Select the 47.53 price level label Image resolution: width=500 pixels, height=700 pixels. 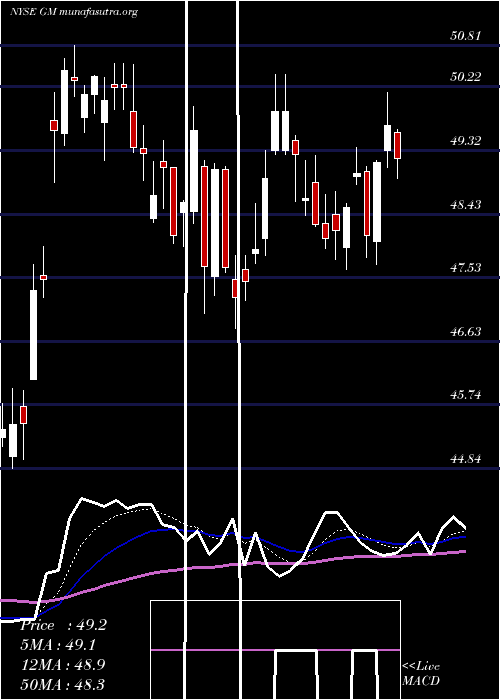pos(466,268)
